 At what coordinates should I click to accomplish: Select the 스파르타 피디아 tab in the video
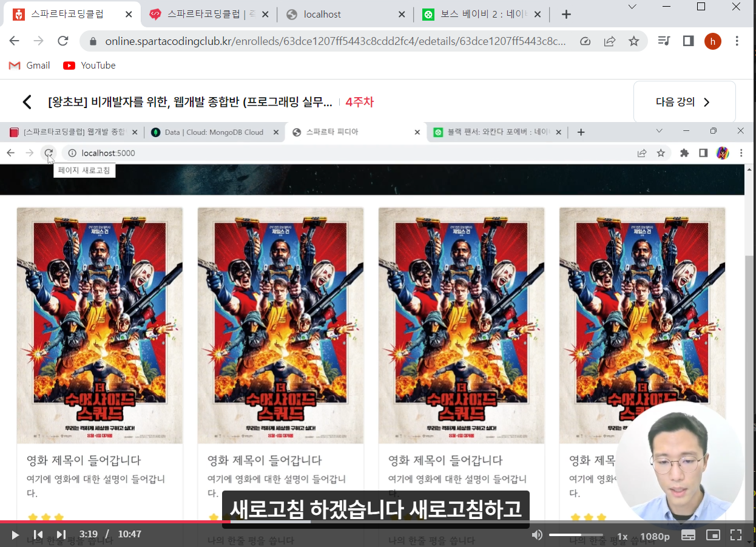click(355, 132)
